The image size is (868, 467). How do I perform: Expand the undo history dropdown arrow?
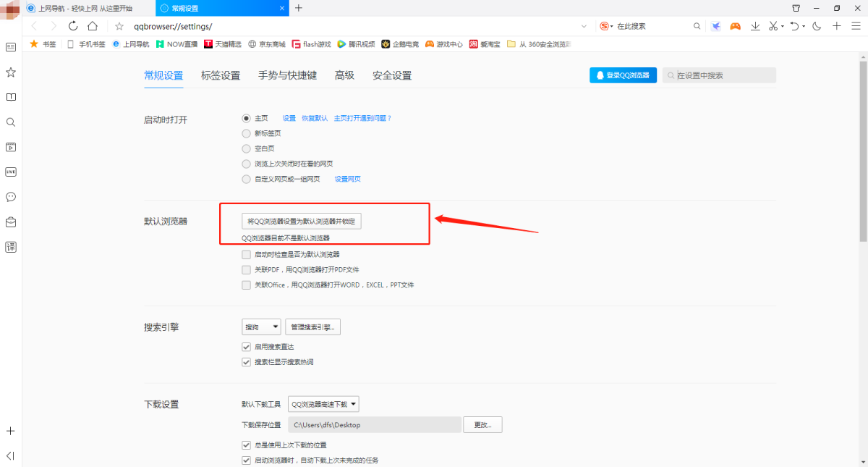[x=803, y=27]
